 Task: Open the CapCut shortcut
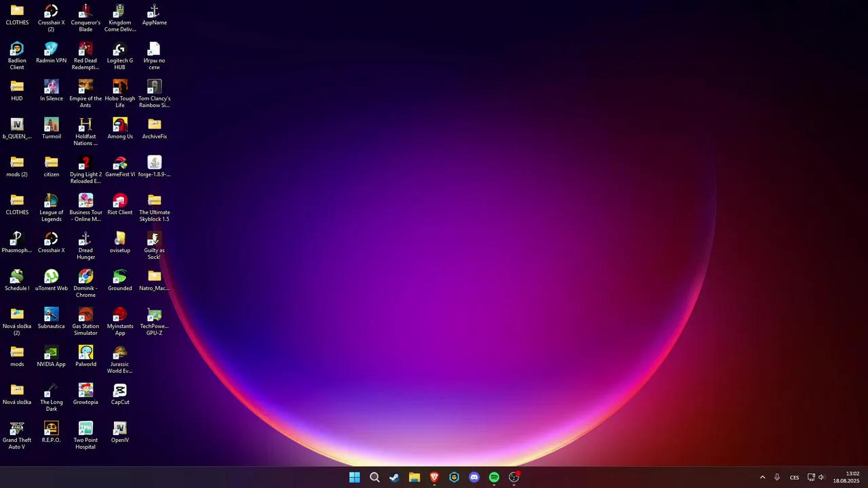[x=120, y=394]
